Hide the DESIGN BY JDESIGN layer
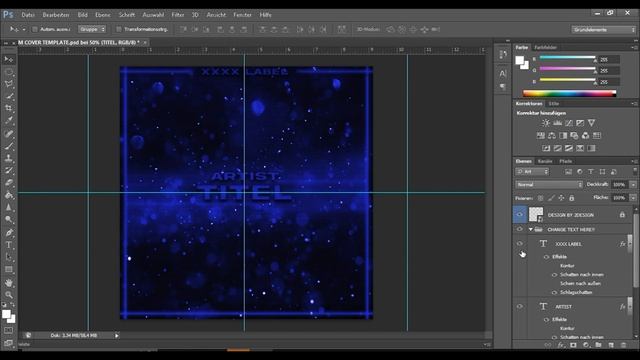 [520, 215]
